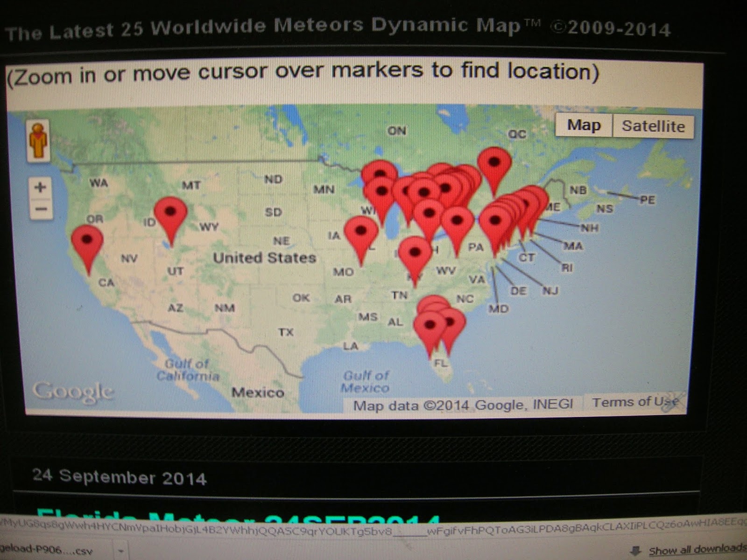Click the red marker east of Iowa
747x560 pixels.
click(x=361, y=241)
